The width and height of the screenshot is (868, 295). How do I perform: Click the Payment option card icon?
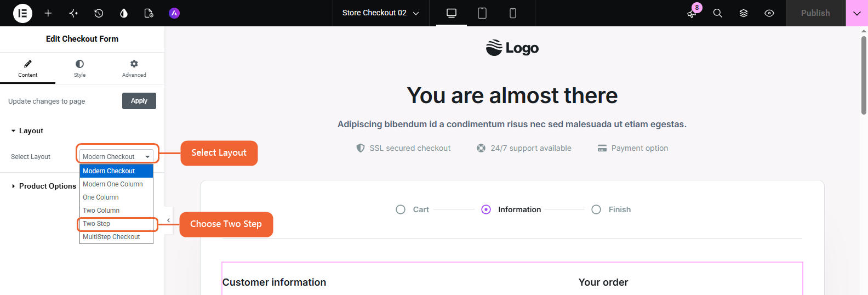click(602, 148)
